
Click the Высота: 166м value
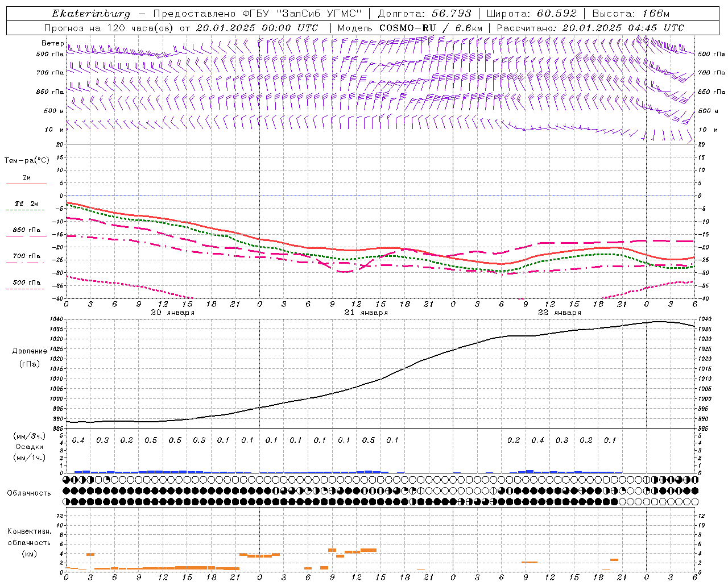pyautogui.click(x=631, y=14)
